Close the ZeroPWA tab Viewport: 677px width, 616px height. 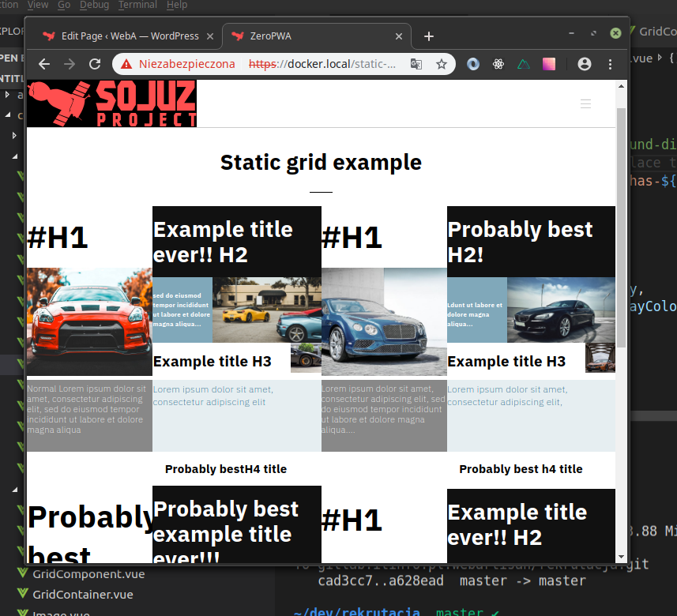pos(399,36)
